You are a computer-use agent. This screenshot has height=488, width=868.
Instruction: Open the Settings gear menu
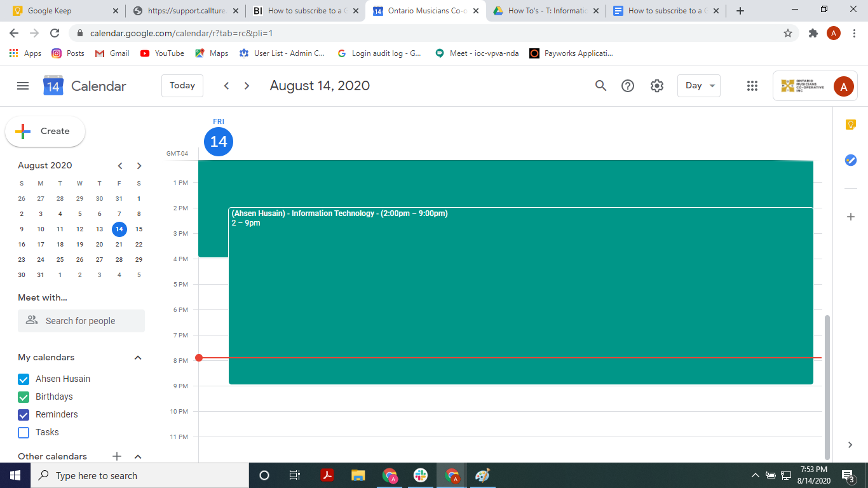(657, 86)
